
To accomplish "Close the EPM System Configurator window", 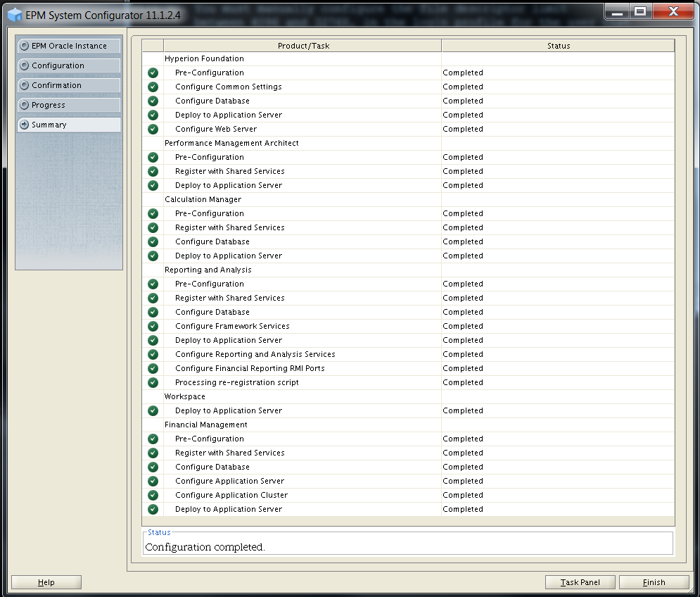I will [673, 12].
